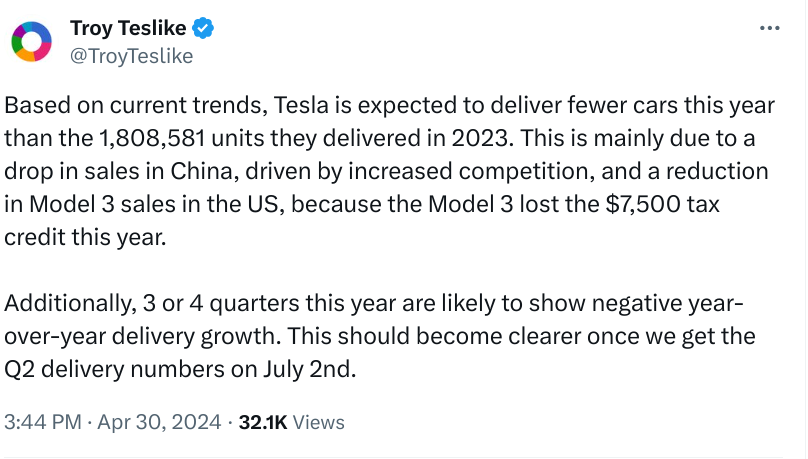This screenshot has width=808, height=459.
Task: Click the Views label beside the count
Action: tap(318, 422)
